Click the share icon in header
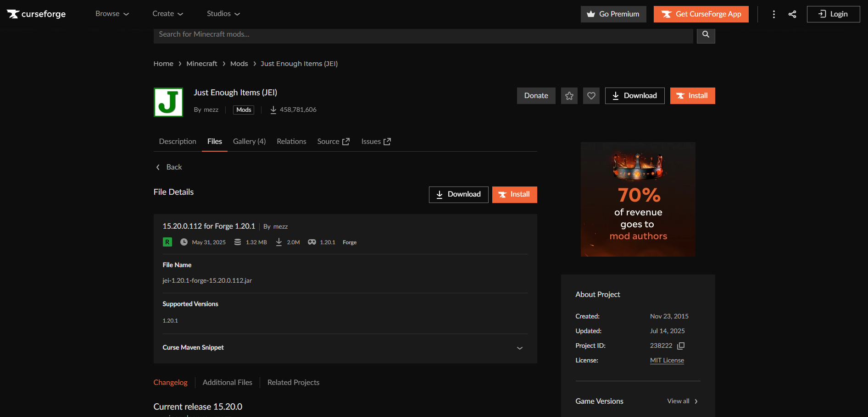This screenshot has width=868, height=417. (792, 14)
